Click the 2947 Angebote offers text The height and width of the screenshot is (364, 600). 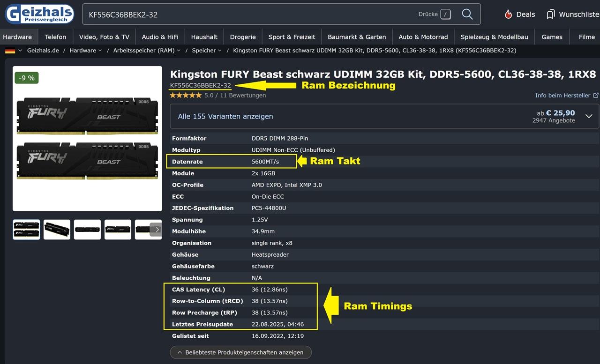(554, 121)
